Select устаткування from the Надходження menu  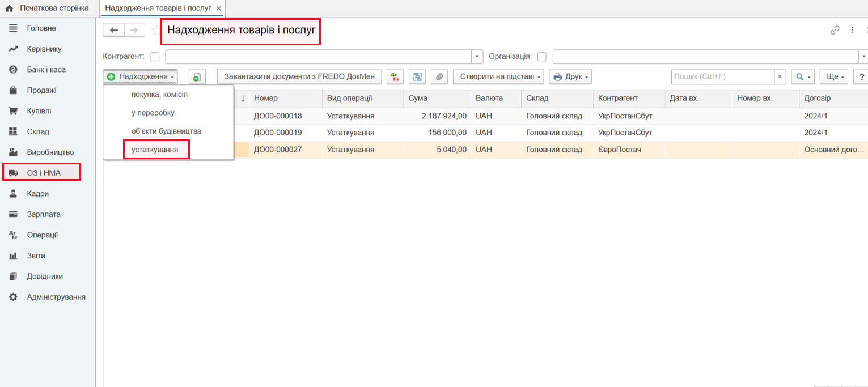coord(155,150)
